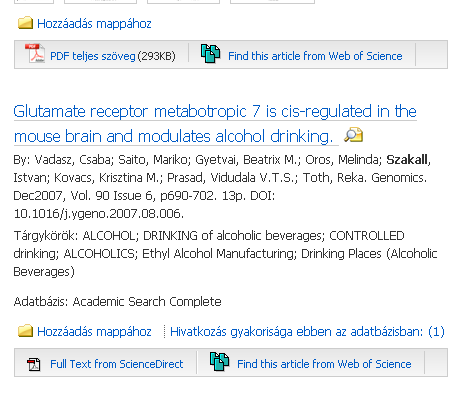This screenshot has width=467, height=406.
Task: Click the ScienceDirect full text document icon
Action: click(x=34, y=364)
